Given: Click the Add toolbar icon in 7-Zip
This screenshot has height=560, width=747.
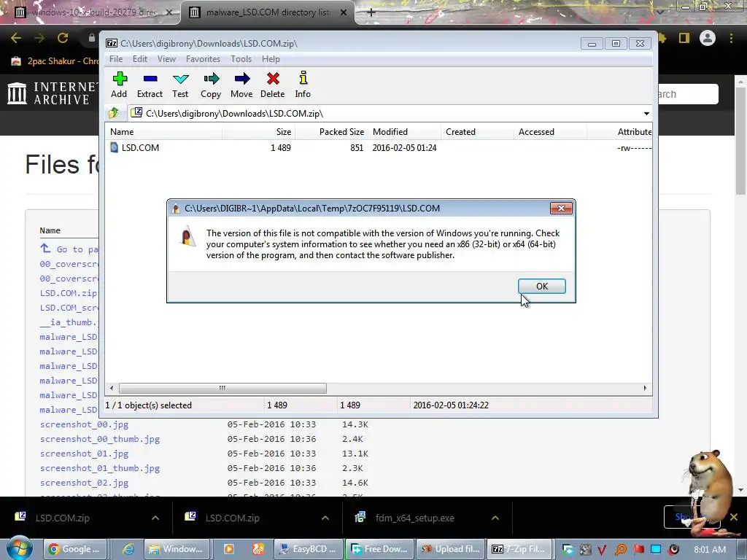Looking at the screenshot, I should coord(120,79).
